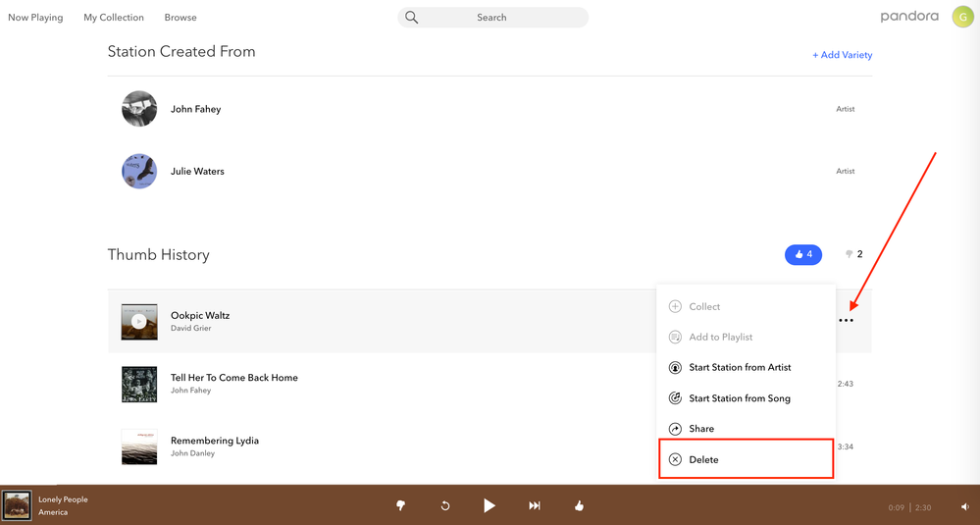
Task: Select Share in the context menu
Action: pos(701,429)
